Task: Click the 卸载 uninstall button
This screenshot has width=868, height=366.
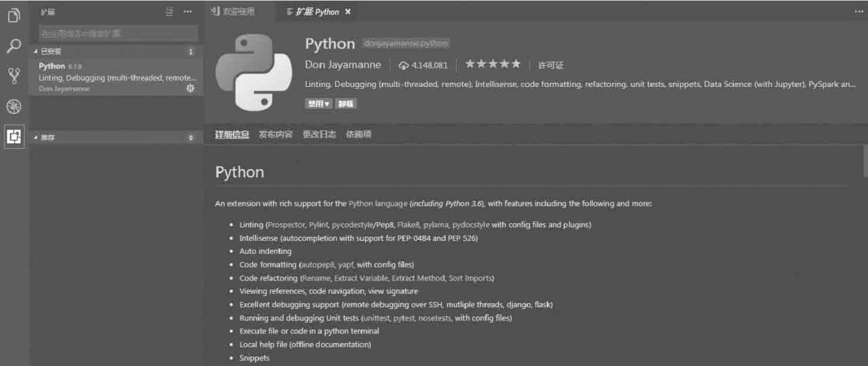Action: pos(346,104)
